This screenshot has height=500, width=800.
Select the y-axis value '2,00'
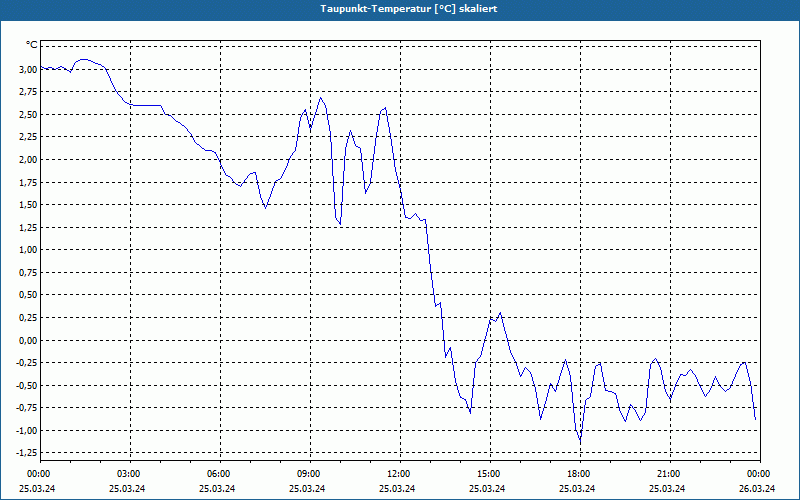pyautogui.click(x=28, y=160)
